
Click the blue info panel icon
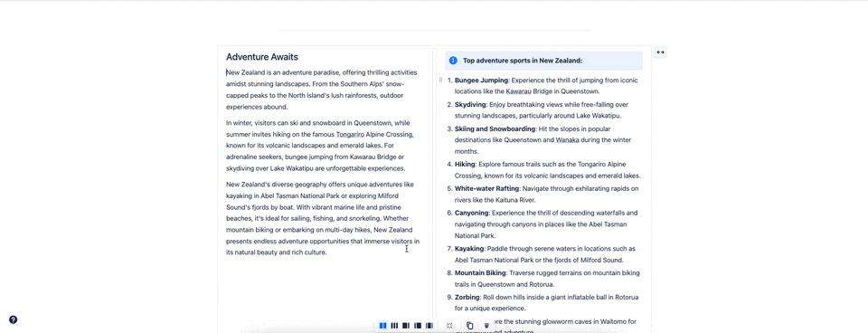coord(453,61)
